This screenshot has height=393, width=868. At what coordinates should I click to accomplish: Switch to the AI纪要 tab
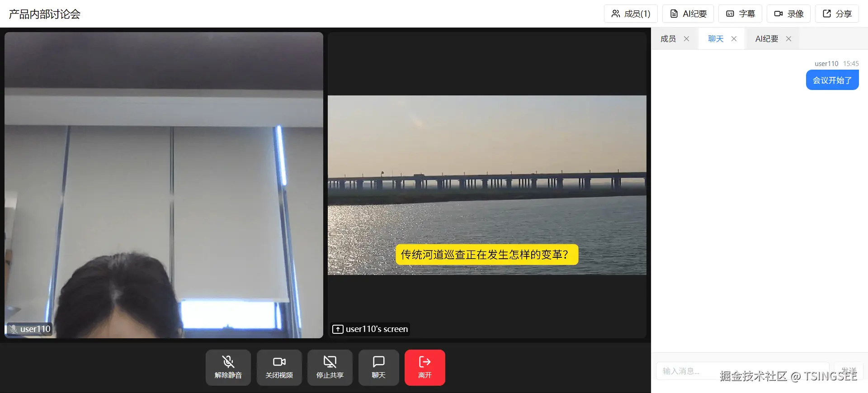coord(767,39)
